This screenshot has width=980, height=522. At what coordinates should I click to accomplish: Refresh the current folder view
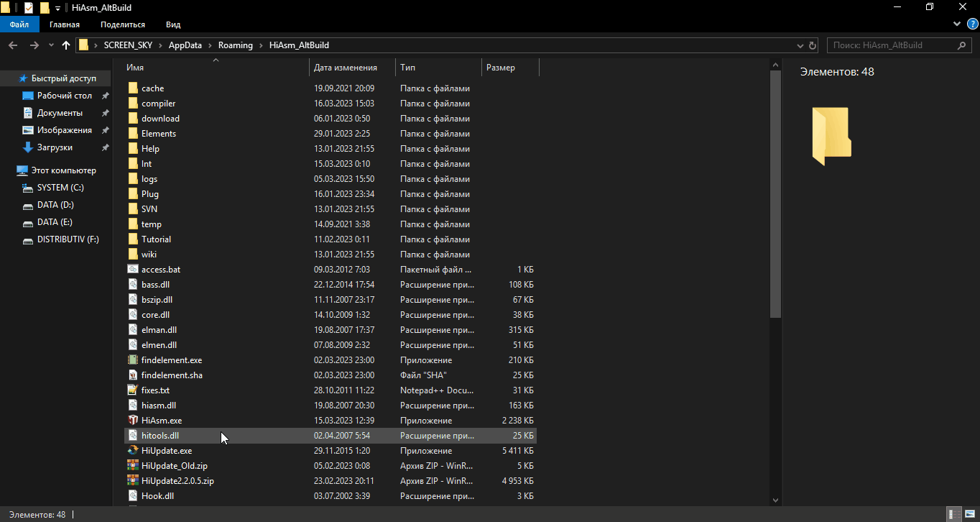pyautogui.click(x=813, y=45)
